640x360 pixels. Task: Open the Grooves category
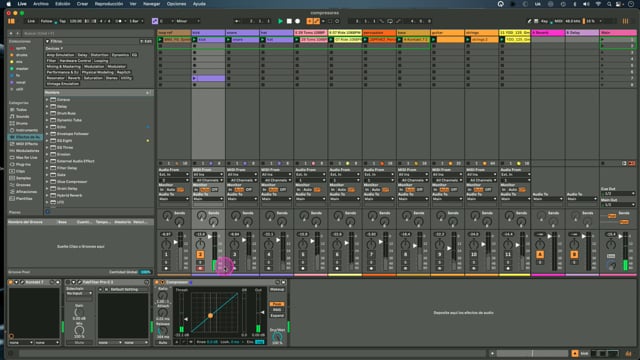22,185
